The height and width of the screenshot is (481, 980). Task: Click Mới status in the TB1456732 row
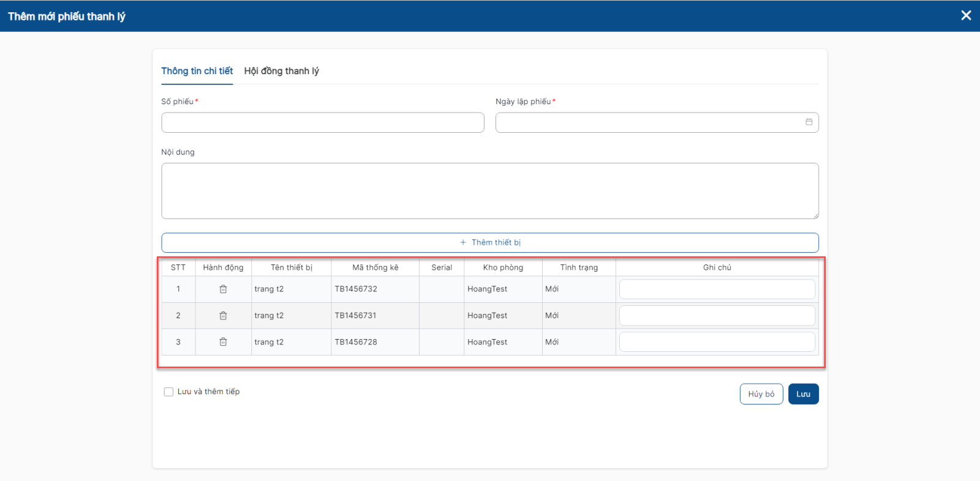(552, 289)
